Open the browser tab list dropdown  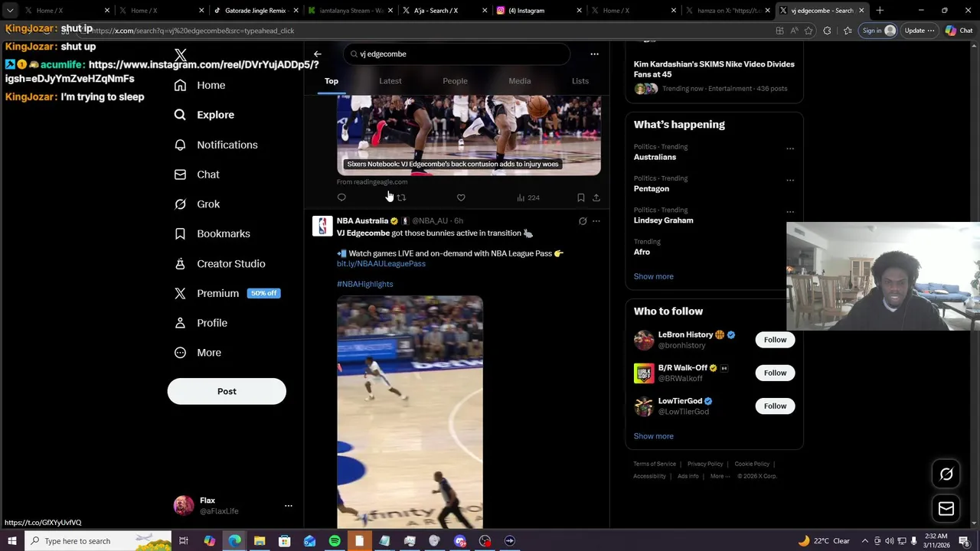pyautogui.click(x=10, y=11)
